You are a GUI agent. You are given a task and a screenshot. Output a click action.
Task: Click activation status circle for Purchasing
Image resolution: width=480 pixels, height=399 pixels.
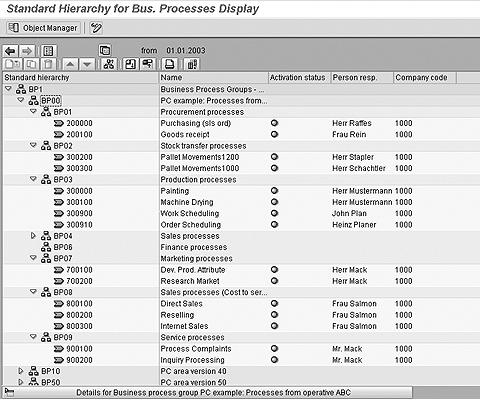pos(274,123)
